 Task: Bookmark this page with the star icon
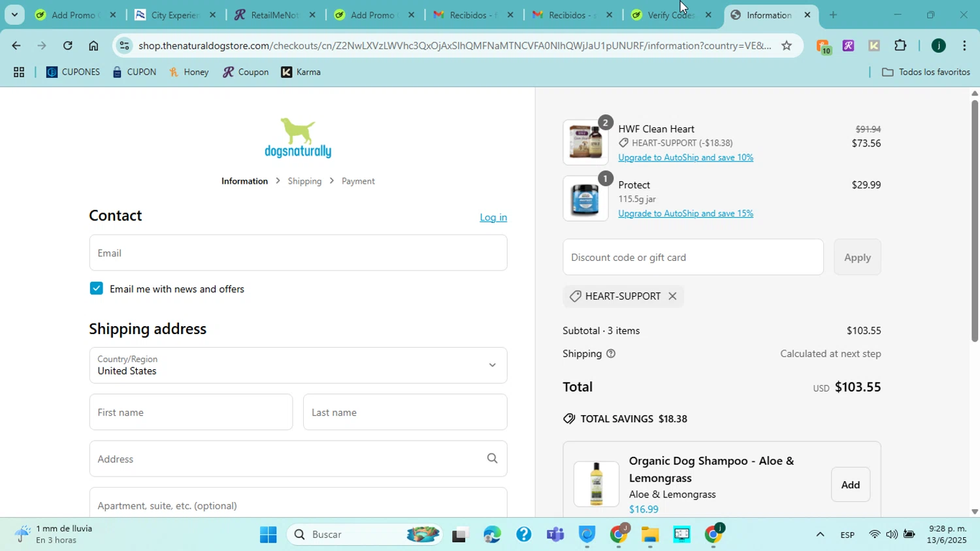click(x=787, y=46)
